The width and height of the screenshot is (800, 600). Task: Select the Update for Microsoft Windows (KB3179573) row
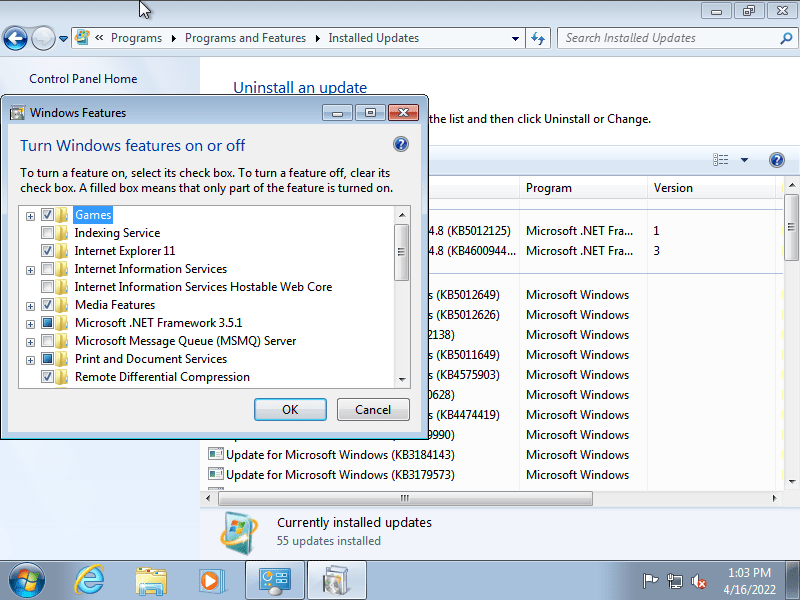pyautogui.click(x=491, y=474)
